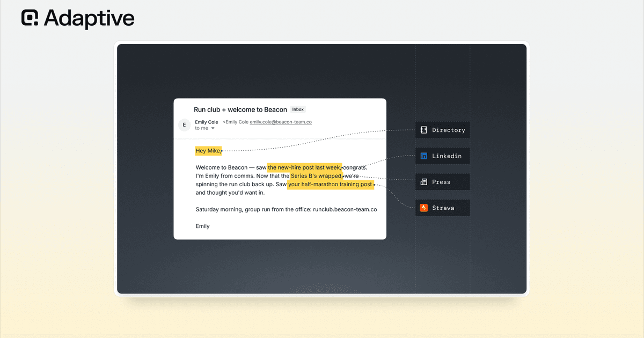Screen dimensions: 644x338
Task: Click the sender name Emily Cole
Action: pos(207,122)
